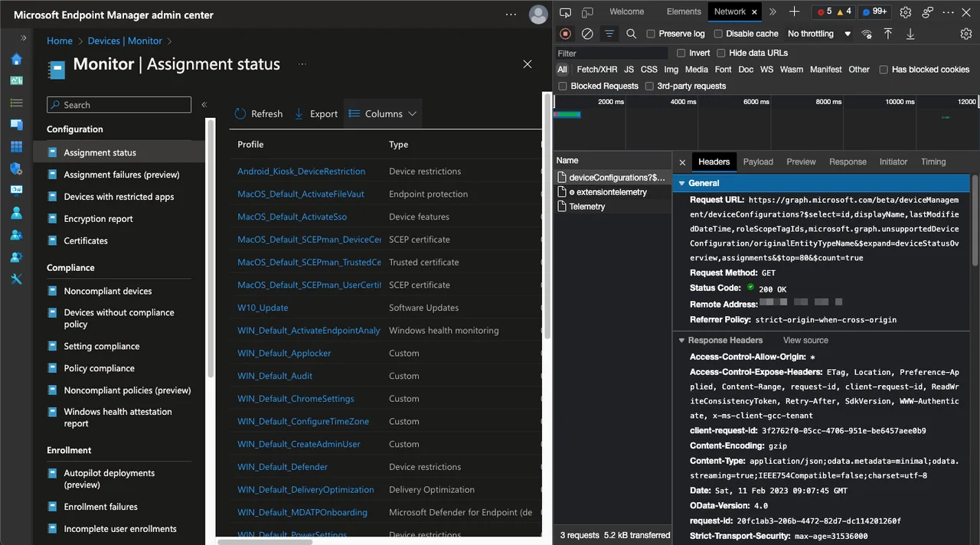Tick Blocked Requests checkbox
The height and width of the screenshot is (545, 980).
[x=563, y=86]
